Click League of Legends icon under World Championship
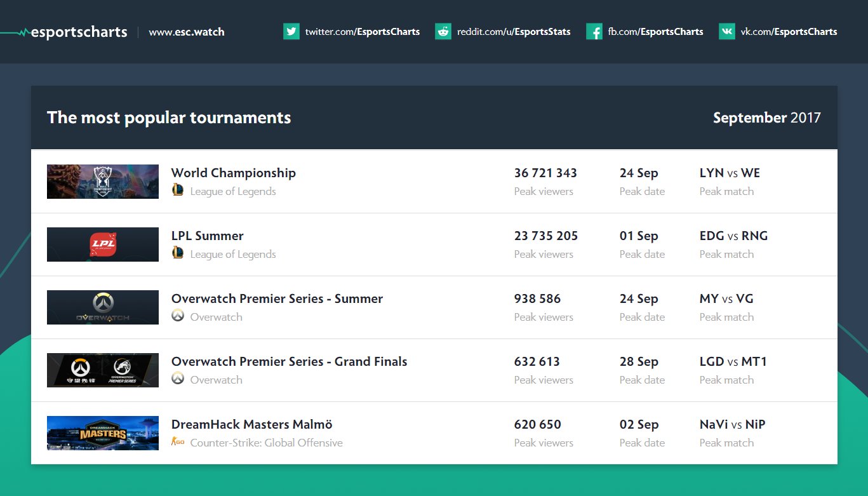The height and width of the screenshot is (496, 868). [178, 190]
